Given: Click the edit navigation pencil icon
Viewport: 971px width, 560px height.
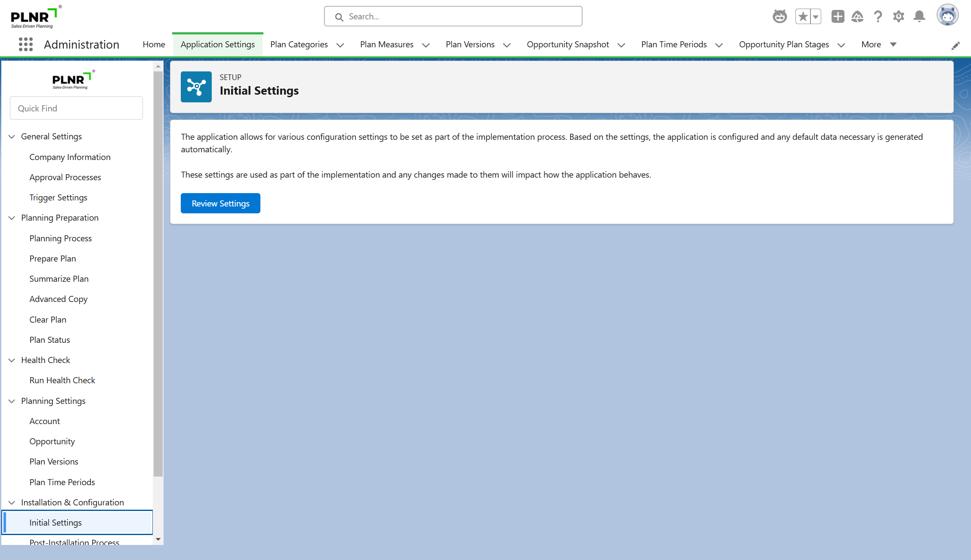Looking at the screenshot, I should pos(956,46).
